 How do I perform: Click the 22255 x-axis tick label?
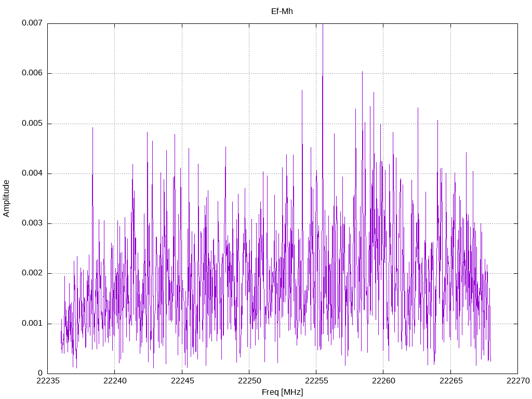pos(316,381)
